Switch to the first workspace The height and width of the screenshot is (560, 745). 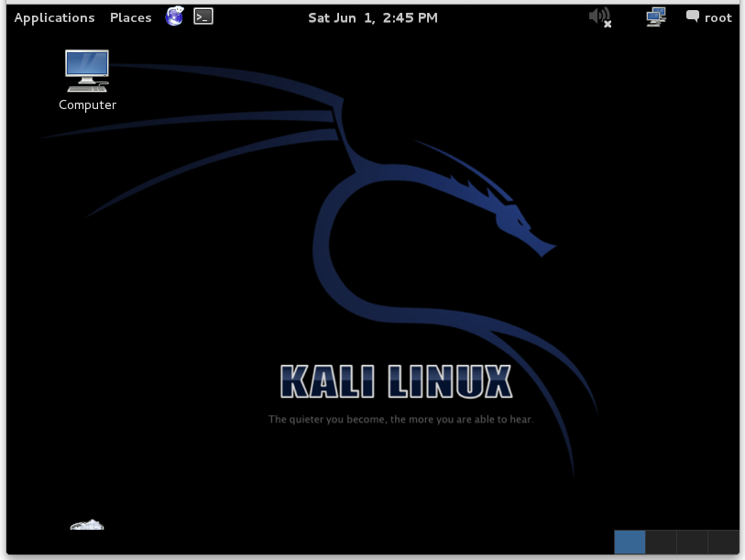630,542
